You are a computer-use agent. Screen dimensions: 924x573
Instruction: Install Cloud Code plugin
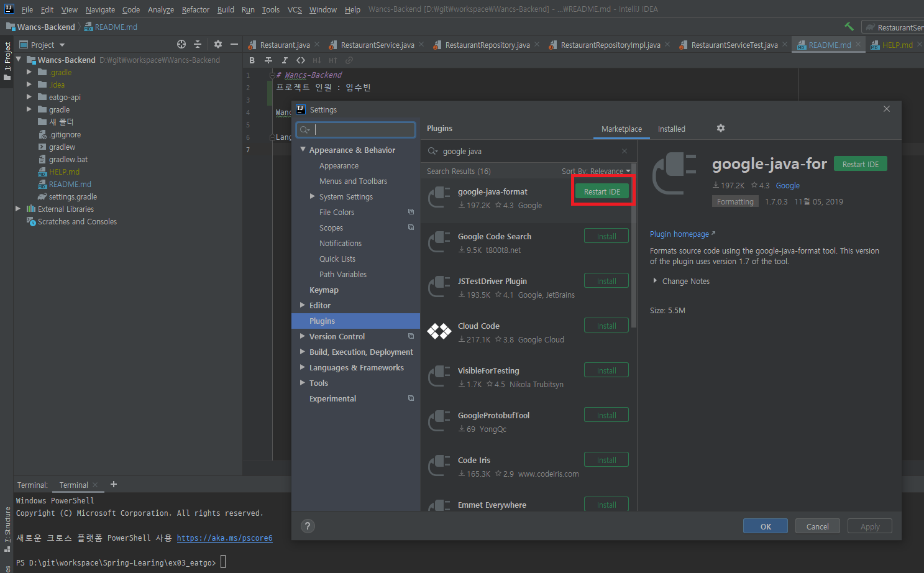pos(606,326)
